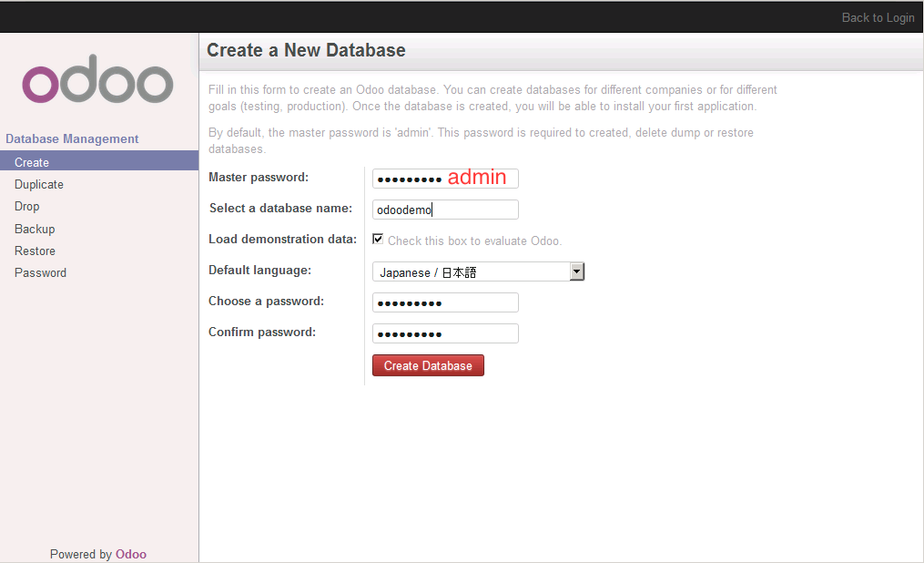
Task: Open the Drop database page
Action: pos(26,206)
